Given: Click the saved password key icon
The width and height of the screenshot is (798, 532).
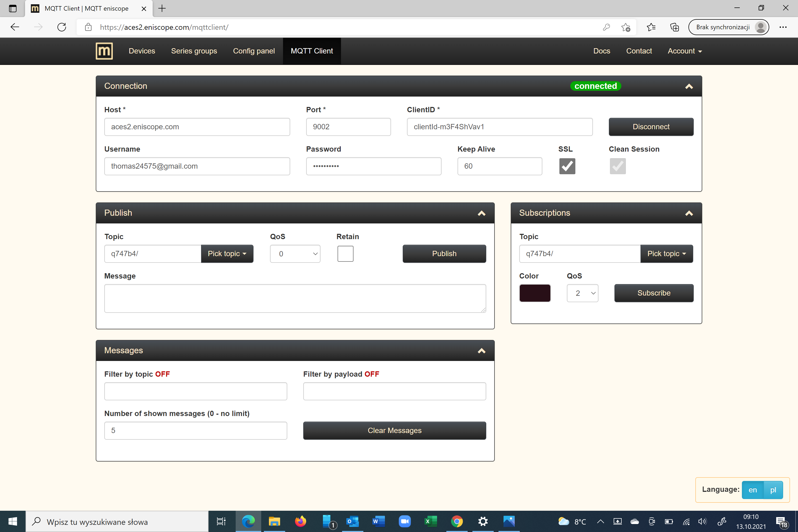Looking at the screenshot, I should click(x=606, y=27).
